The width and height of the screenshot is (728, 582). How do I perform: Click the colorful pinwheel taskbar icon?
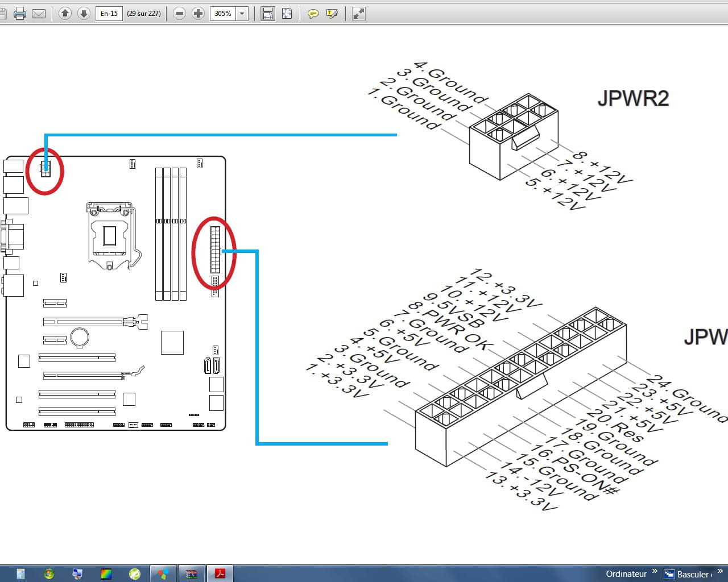(x=163, y=573)
